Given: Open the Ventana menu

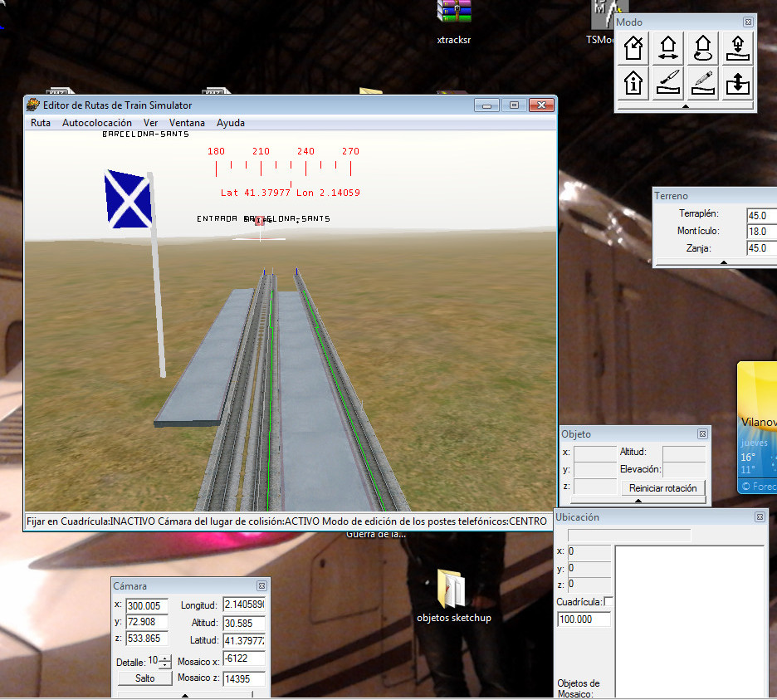Looking at the screenshot, I should 187,123.
